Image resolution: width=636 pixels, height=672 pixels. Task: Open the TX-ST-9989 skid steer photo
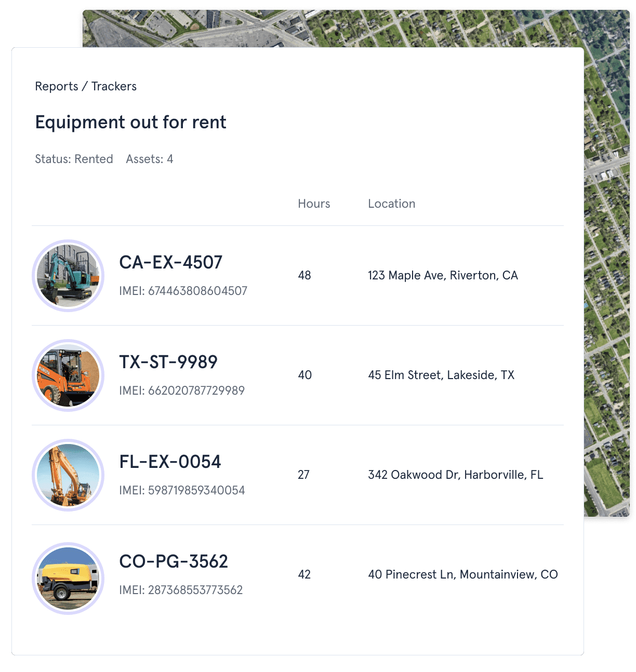(68, 375)
